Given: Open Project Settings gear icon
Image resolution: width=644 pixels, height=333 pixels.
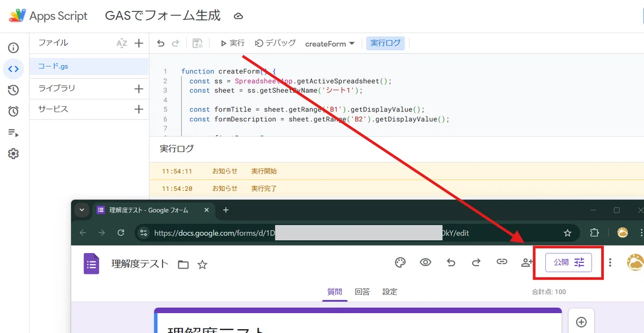Looking at the screenshot, I should 13,154.
